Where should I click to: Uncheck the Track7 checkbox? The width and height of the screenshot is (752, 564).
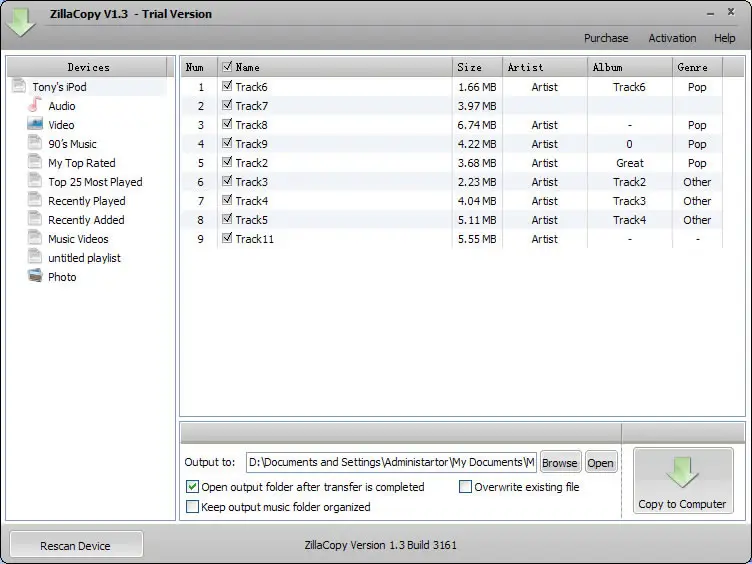[227, 105]
